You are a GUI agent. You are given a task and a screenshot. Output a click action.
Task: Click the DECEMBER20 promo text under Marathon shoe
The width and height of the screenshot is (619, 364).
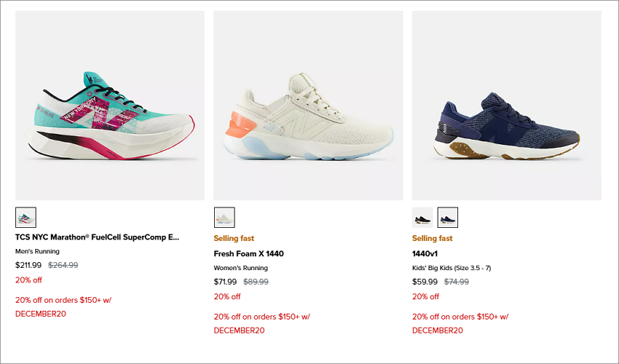41,314
